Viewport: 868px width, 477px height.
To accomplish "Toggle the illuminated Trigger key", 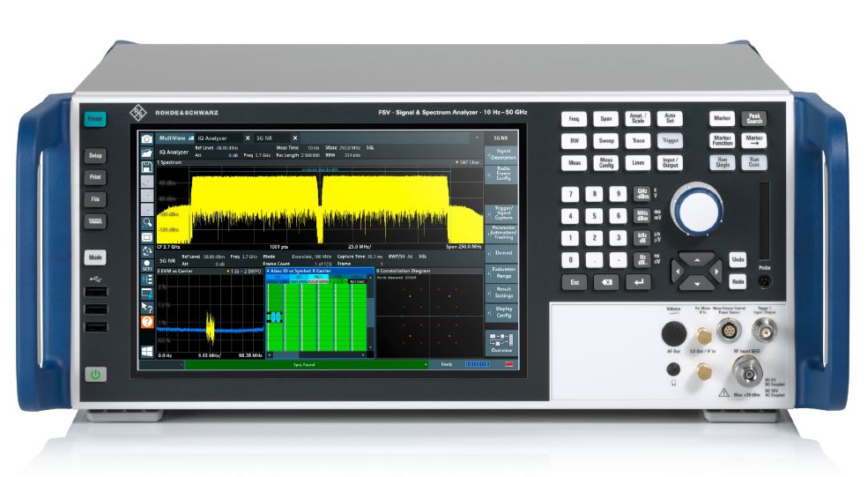I will coord(671,141).
